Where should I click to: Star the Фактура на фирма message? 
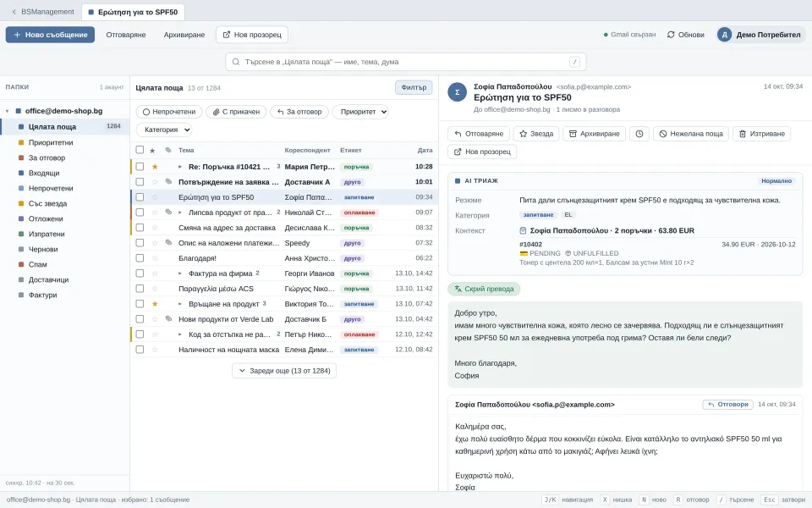155,273
